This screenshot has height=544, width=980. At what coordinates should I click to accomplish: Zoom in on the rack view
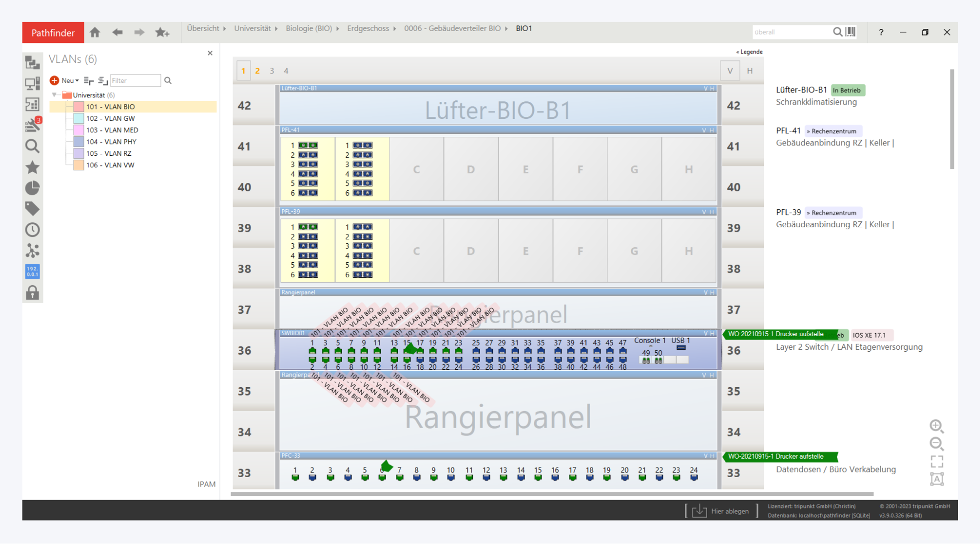pos(936,426)
